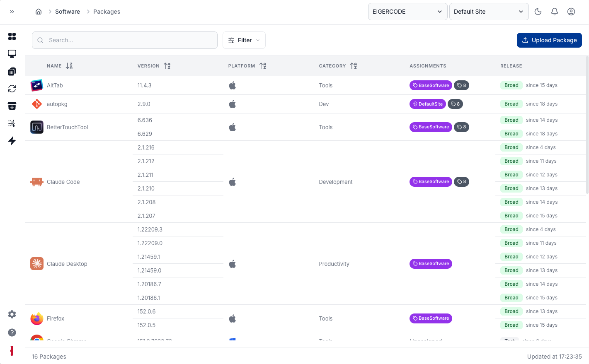The width and height of the screenshot is (589, 364).
Task: Click the BaseSoftware badge in the Firefox row
Action: [431, 318]
